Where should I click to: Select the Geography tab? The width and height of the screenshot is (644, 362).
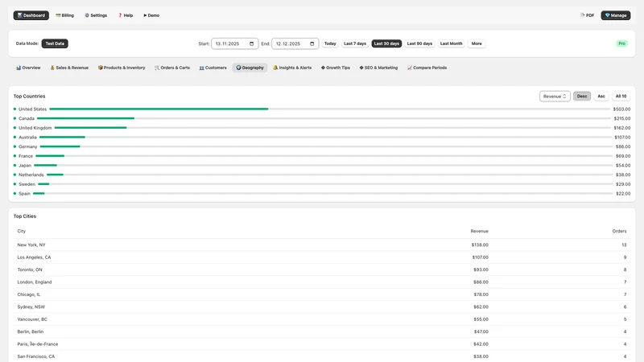250,68
